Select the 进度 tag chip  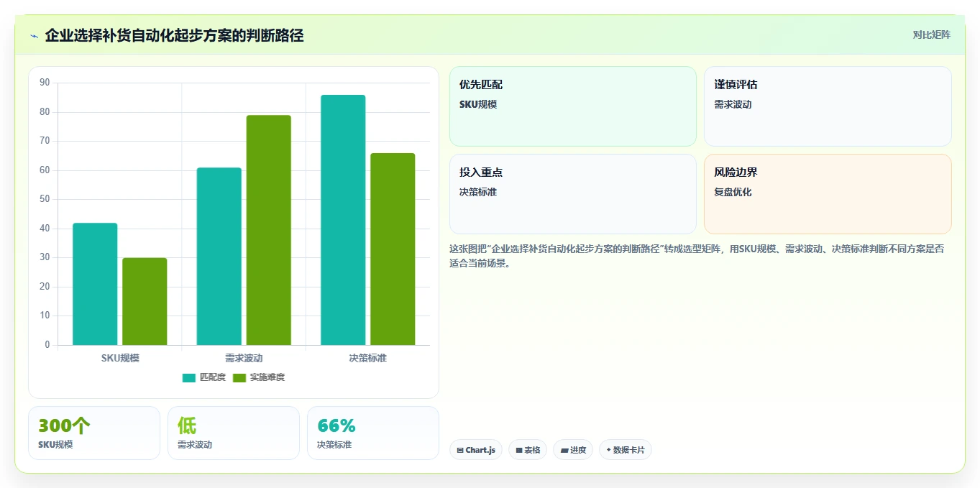tap(573, 450)
